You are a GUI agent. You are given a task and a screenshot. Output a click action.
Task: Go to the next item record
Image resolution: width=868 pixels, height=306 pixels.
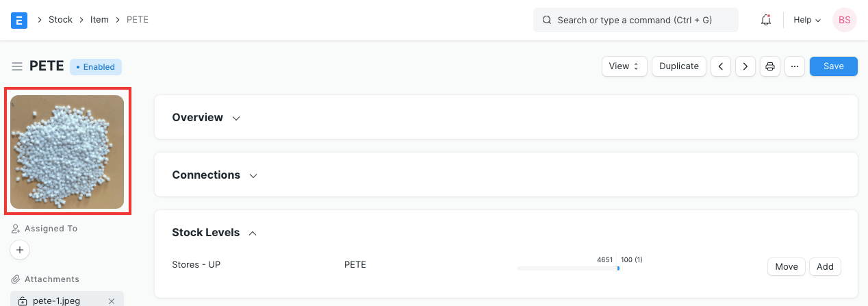[x=745, y=66]
